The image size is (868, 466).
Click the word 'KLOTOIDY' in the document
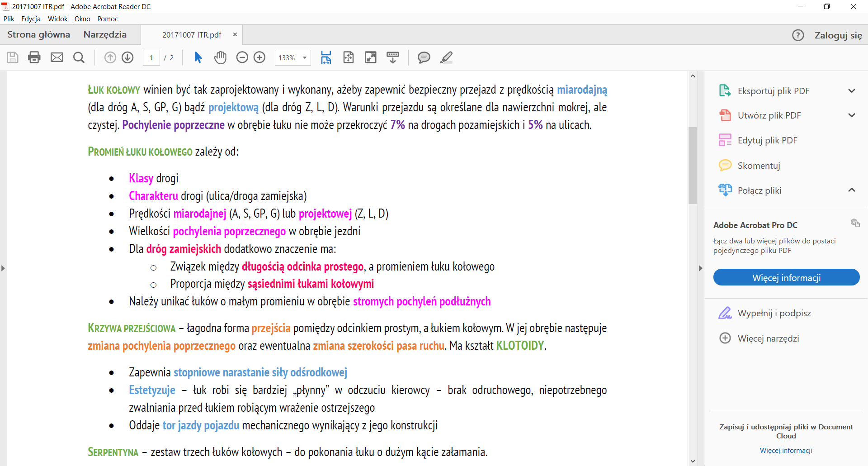[x=520, y=346]
